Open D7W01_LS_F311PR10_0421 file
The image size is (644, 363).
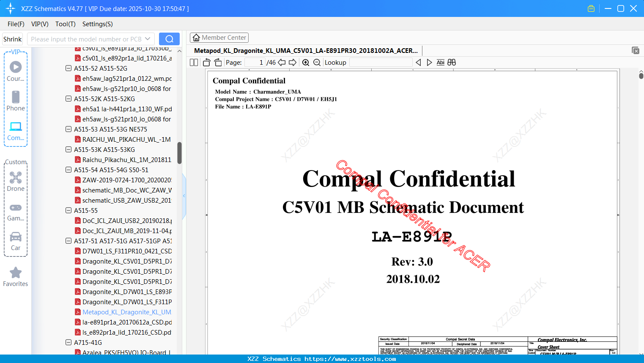point(123,251)
